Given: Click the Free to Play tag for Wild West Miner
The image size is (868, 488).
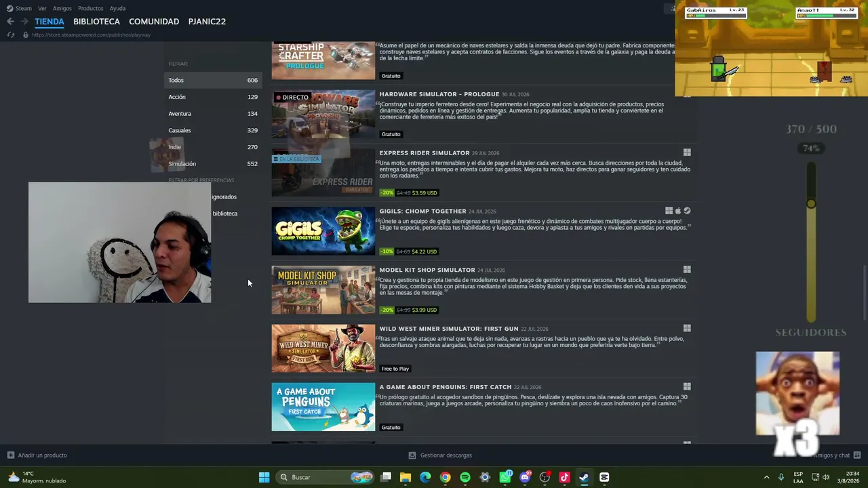Looking at the screenshot, I should pyautogui.click(x=395, y=369).
